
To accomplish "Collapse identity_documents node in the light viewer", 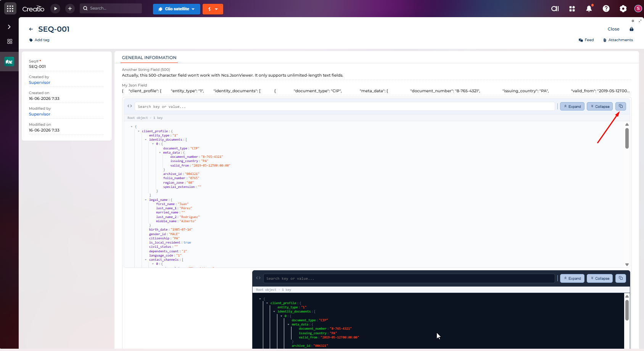I will [146, 139].
